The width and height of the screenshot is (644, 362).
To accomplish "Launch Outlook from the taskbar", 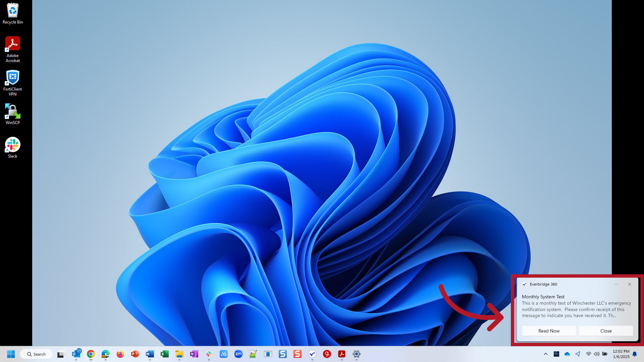I will coord(76,354).
